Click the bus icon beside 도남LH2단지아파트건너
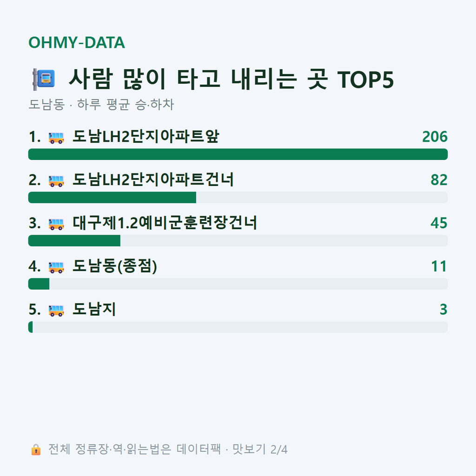 pyautogui.click(x=56, y=181)
